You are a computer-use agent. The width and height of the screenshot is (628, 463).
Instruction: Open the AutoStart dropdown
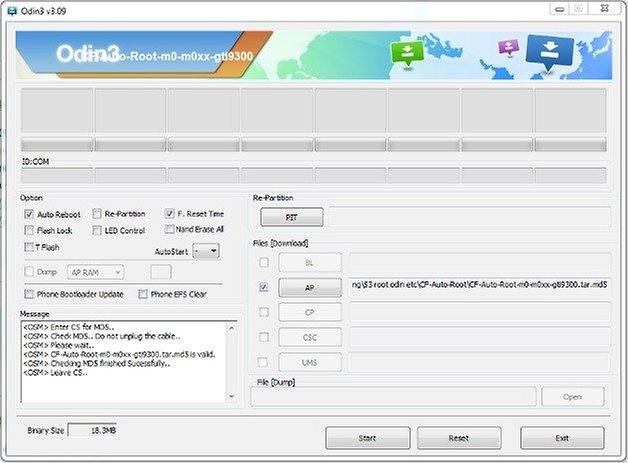(206, 251)
